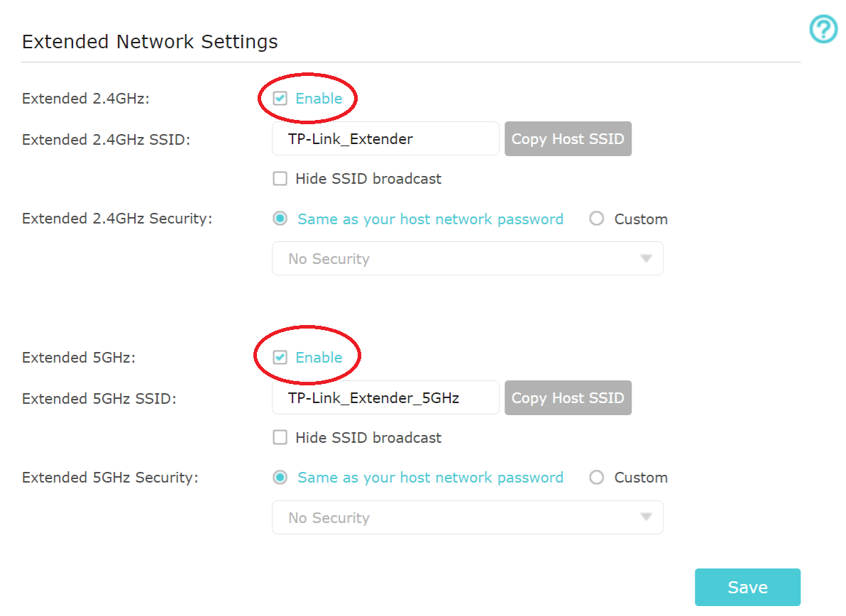Image resolution: width=846 pixels, height=616 pixels.
Task: Click the TP-Link_Extender SSID field
Action: click(x=385, y=139)
